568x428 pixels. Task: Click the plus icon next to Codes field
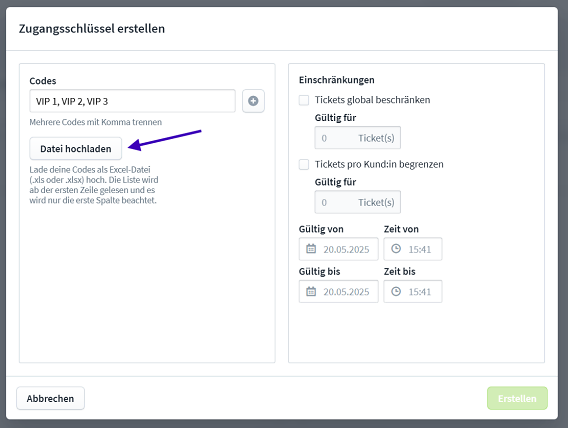coord(253,101)
